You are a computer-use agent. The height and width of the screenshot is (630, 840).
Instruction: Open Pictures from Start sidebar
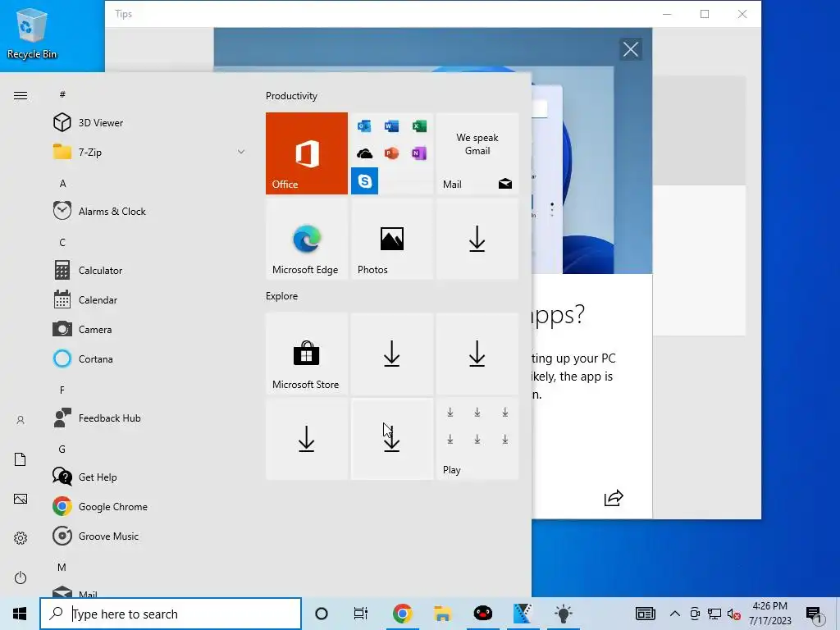coord(21,499)
